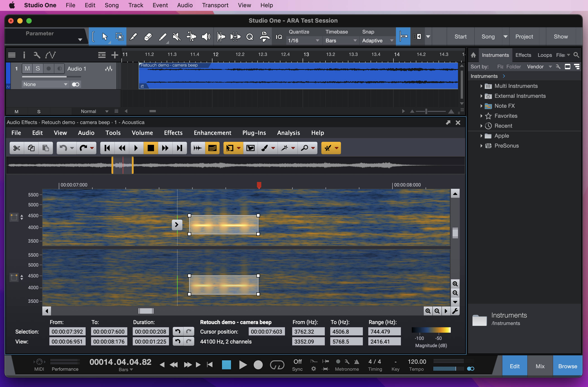This screenshot has width=588, height=387.
Task: Open the Enhancement menu
Action: (x=212, y=133)
